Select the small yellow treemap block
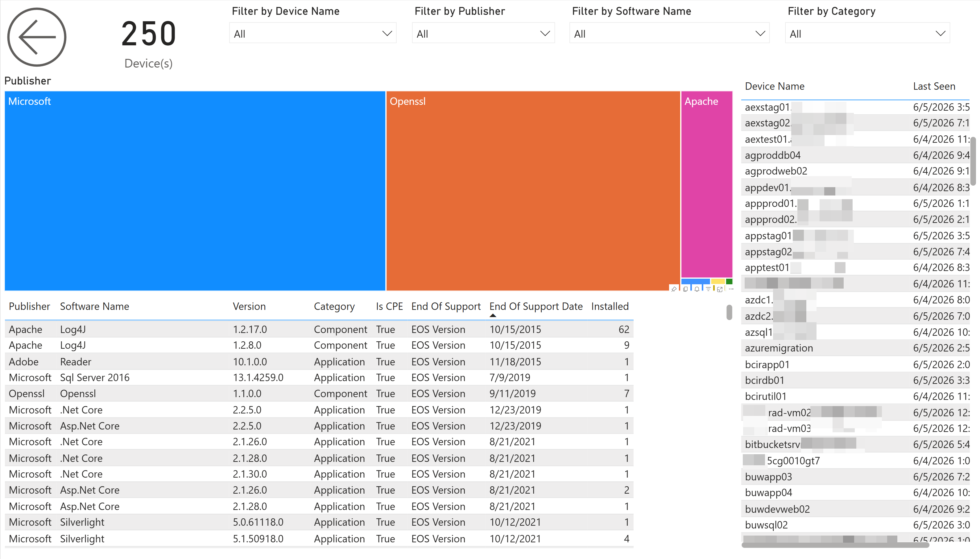The width and height of the screenshot is (980, 559). (718, 282)
